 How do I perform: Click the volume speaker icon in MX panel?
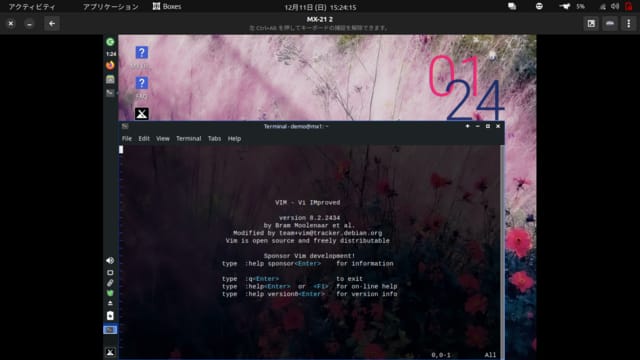110,260
